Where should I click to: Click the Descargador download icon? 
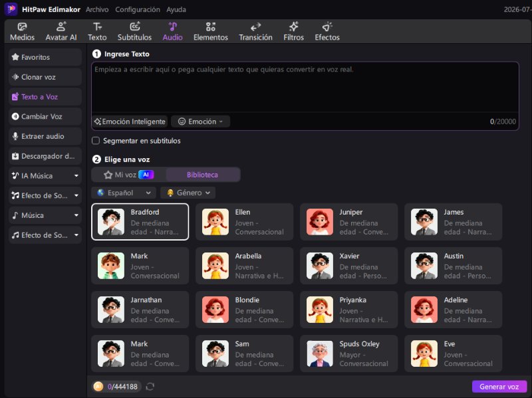tap(15, 156)
